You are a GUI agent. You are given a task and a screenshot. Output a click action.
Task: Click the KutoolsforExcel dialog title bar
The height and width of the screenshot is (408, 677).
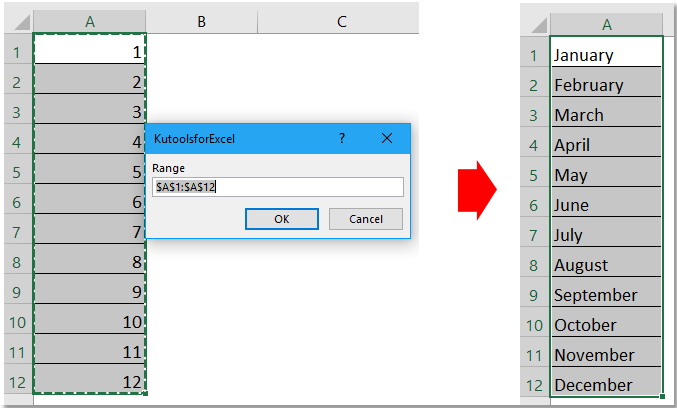point(230,137)
